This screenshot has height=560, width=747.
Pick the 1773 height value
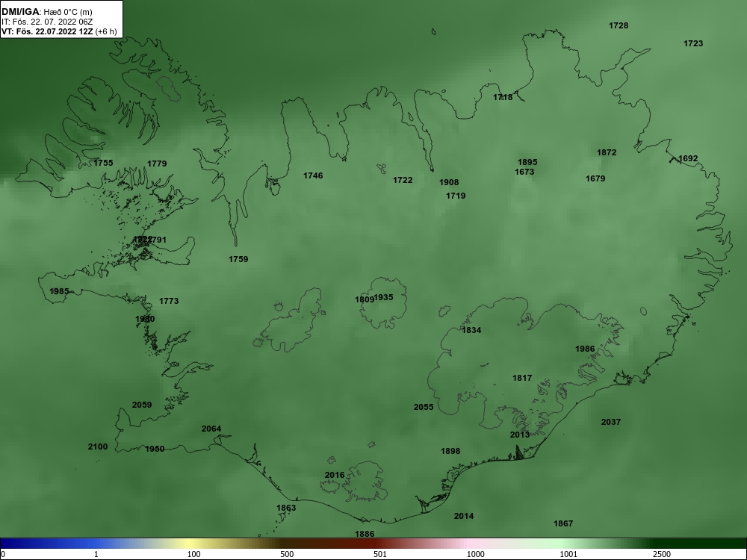coord(169,301)
